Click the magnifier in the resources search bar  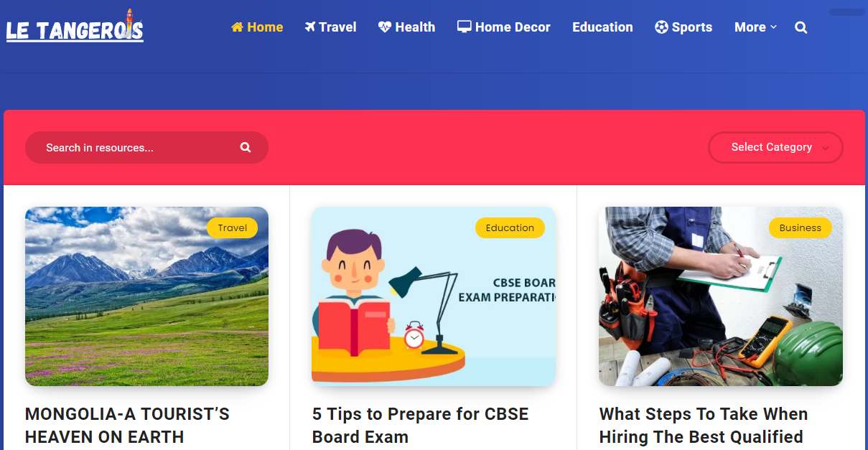(x=246, y=147)
